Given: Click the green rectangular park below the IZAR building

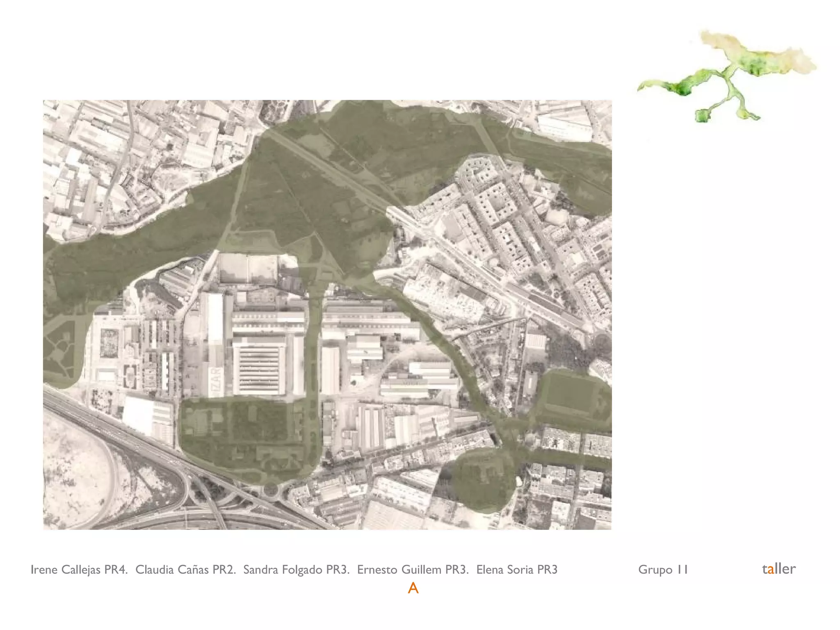Looking at the screenshot, I should [246, 435].
